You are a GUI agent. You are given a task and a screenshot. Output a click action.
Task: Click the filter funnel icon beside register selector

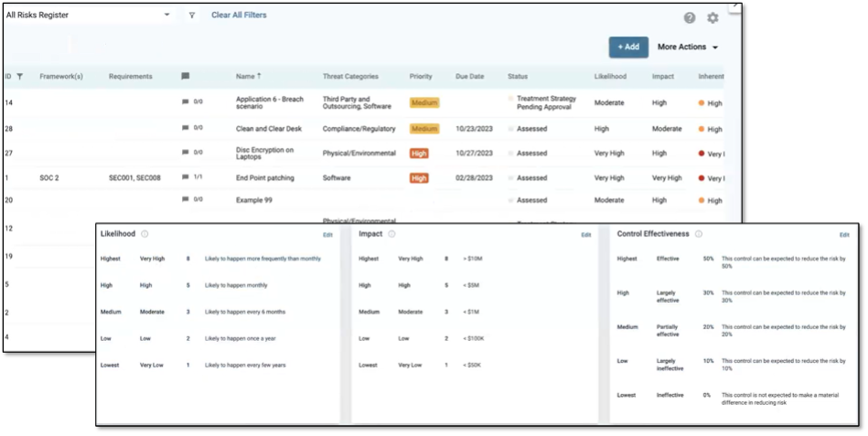(192, 16)
